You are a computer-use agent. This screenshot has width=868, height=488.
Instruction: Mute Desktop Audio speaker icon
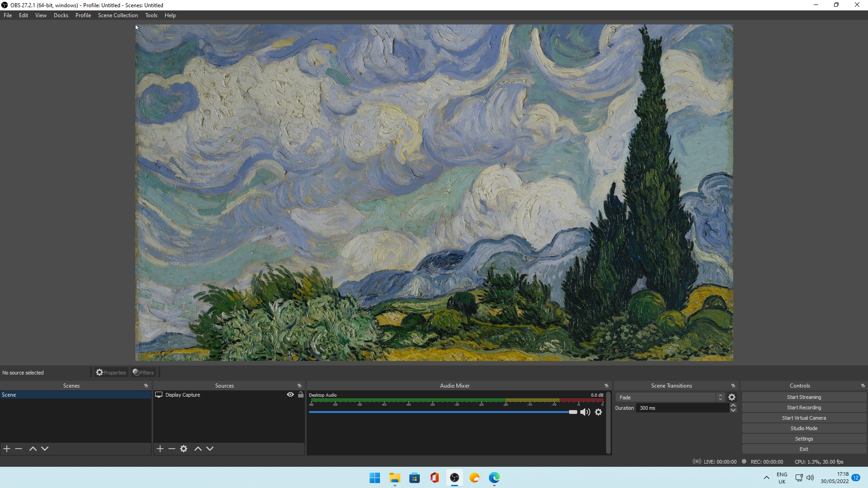pos(585,412)
